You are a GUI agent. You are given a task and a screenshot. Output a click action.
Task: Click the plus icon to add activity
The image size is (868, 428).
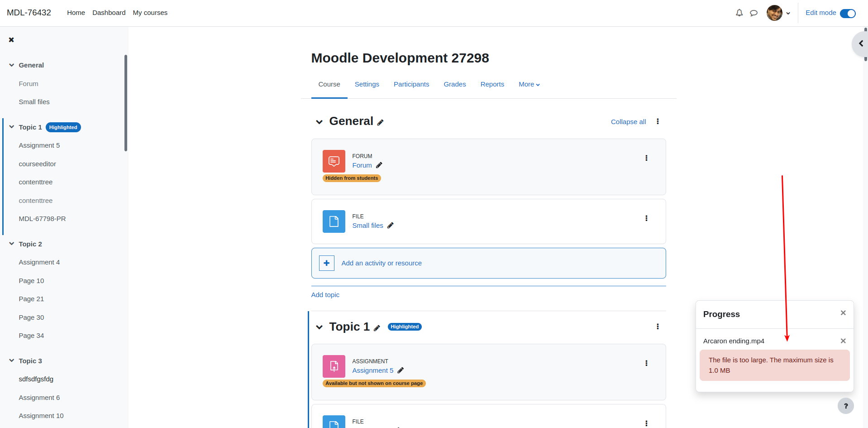pyautogui.click(x=327, y=263)
